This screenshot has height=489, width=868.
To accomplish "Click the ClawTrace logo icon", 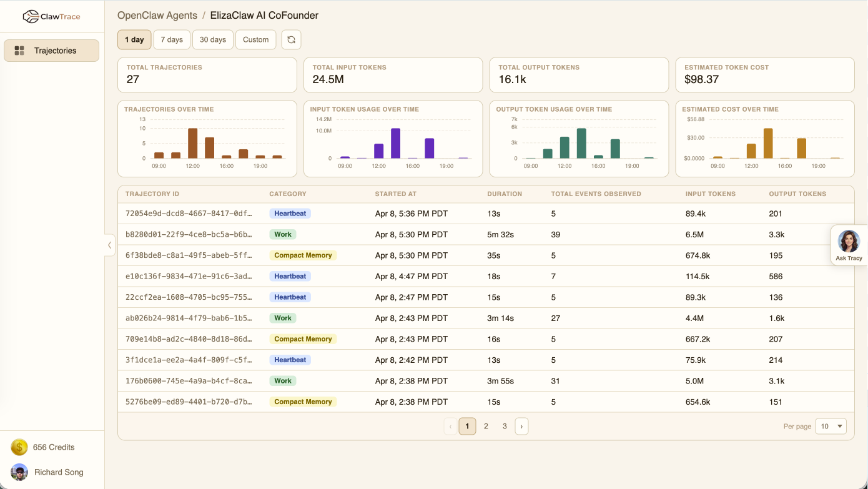I will pyautogui.click(x=30, y=17).
